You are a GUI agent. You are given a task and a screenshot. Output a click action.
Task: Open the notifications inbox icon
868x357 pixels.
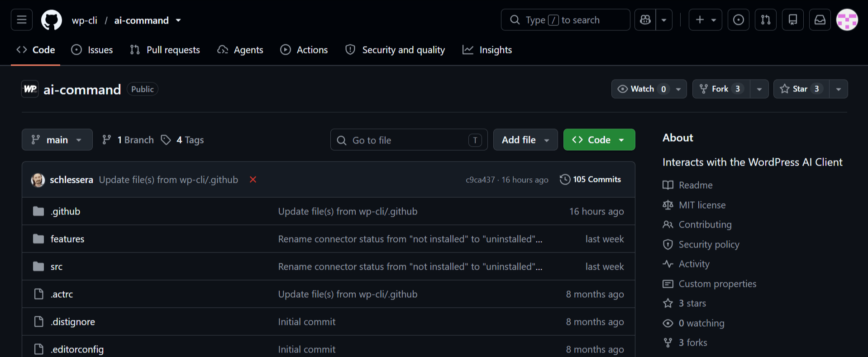pos(820,20)
